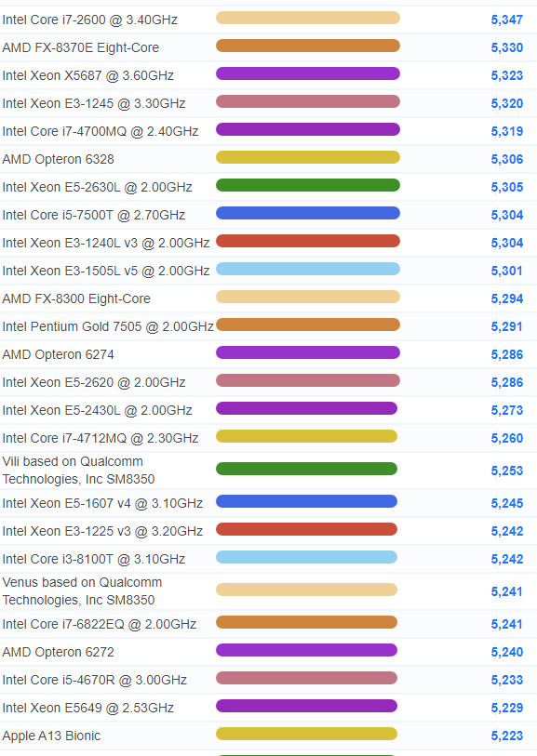Click the 5,305 score value

(x=506, y=187)
